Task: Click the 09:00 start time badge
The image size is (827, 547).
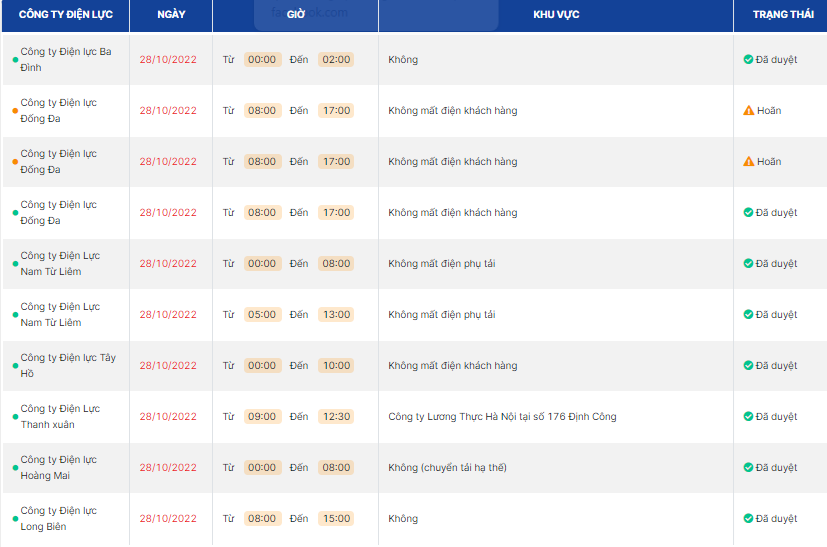Action: (262, 416)
